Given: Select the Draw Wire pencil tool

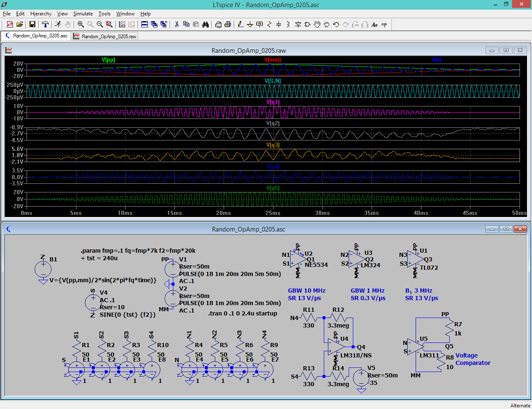Looking at the screenshot, I should [x=241, y=25].
